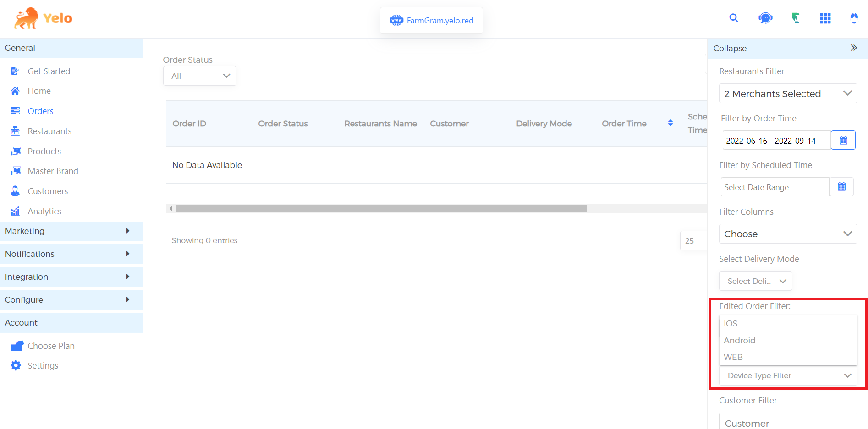Select IOS in the Edited Order Filter list
Image resolution: width=868 pixels, height=429 pixels.
[x=730, y=323]
